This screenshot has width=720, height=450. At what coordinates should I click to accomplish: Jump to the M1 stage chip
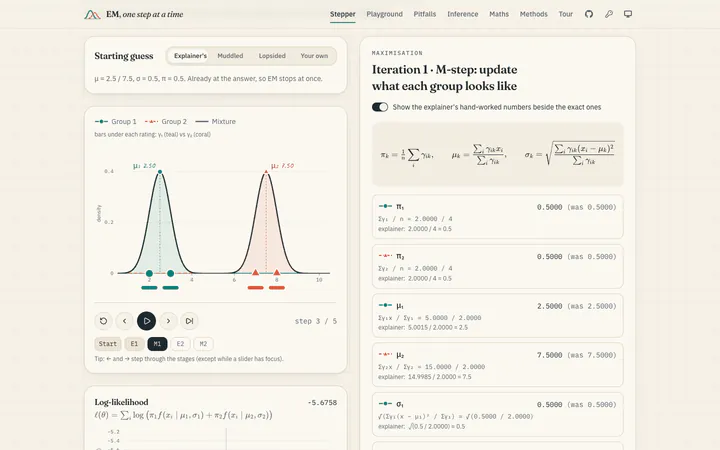[x=157, y=344]
